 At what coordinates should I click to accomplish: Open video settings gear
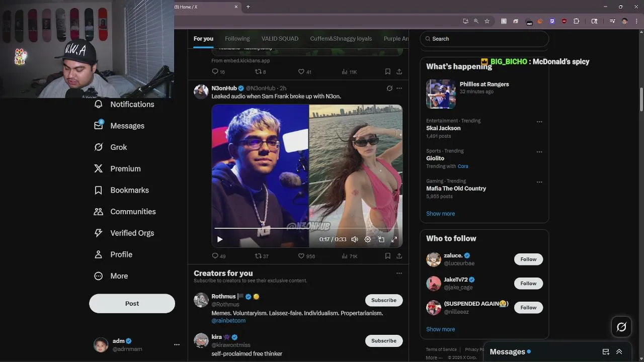click(x=368, y=239)
